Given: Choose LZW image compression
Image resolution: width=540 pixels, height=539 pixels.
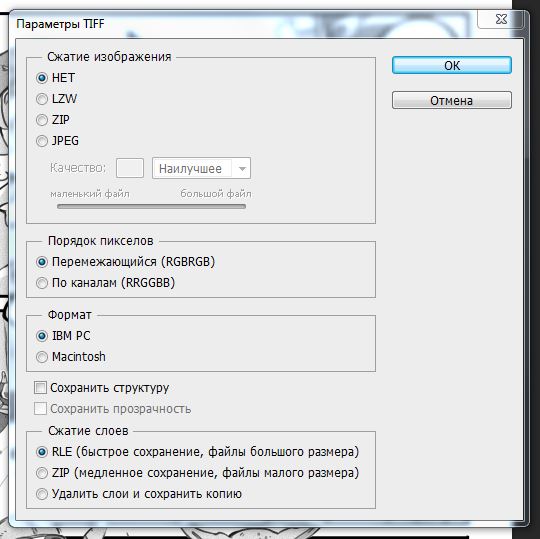Looking at the screenshot, I should pos(42,99).
